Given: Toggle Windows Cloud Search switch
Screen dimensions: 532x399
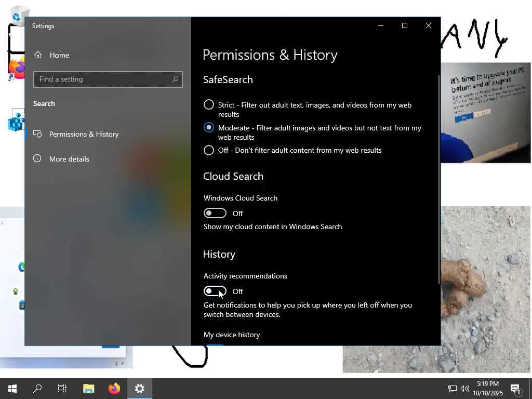Looking at the screenshot, I should 215,213.
